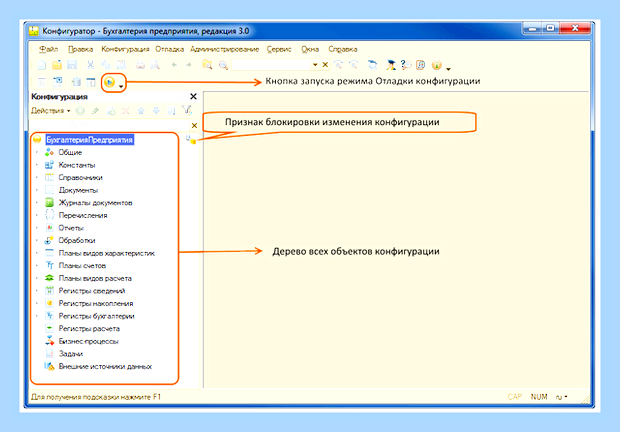
Task: Start configuration debugging with the play button
Action: (110, 83)
